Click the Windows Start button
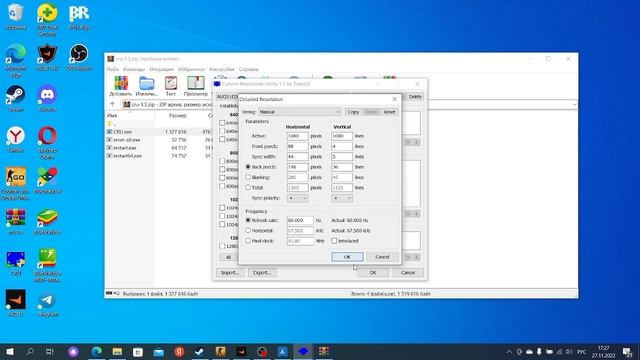The height and width of the screenshot is (360, 640). [10, 351]
